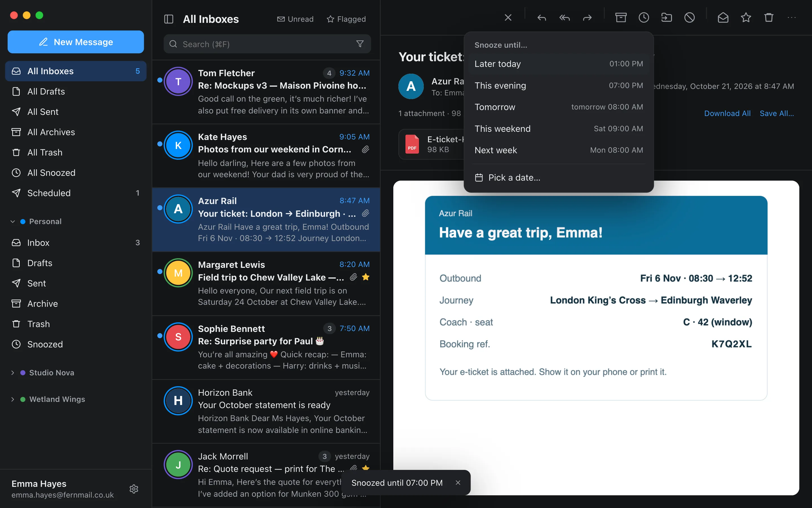Viewport: 812px width, 508px height.
Task: Open settings gear next to Emma Hayes
Action: (x=134, y=489)
